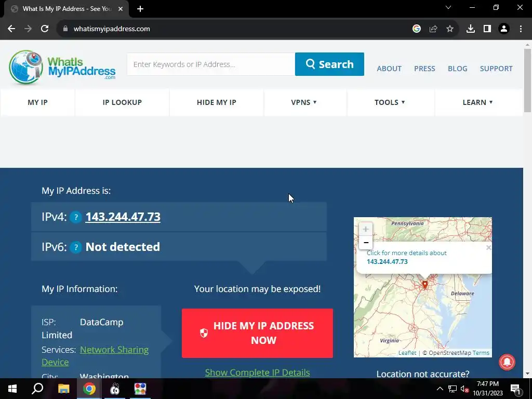Open the BLOG link
Screen dimensions: 532x399
[x=457, y=69]
